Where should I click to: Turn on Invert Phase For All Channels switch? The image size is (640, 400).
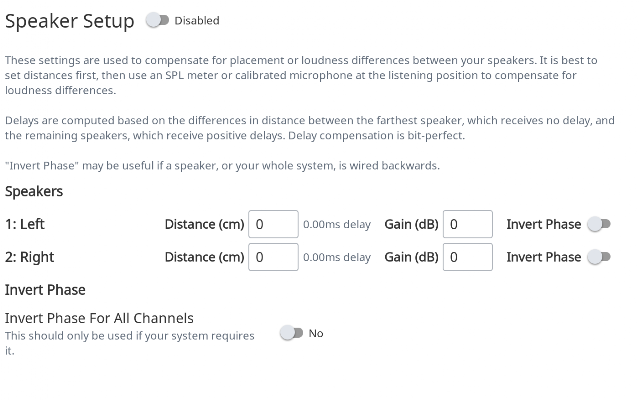tap(291, 333)
